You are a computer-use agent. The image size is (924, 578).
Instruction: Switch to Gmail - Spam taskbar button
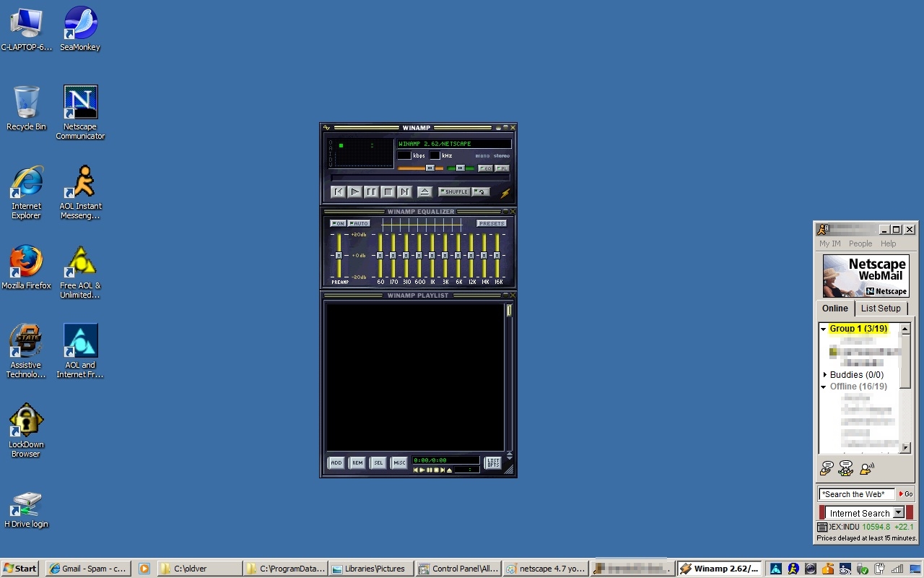click(88, 569)
